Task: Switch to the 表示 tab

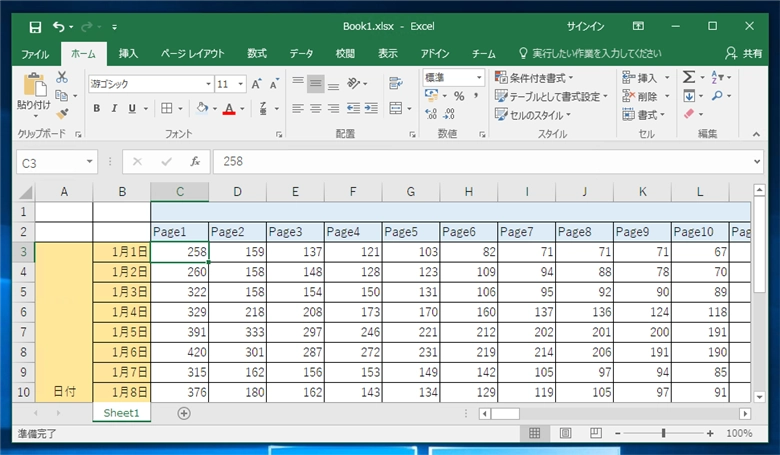Action: (388, 54)
